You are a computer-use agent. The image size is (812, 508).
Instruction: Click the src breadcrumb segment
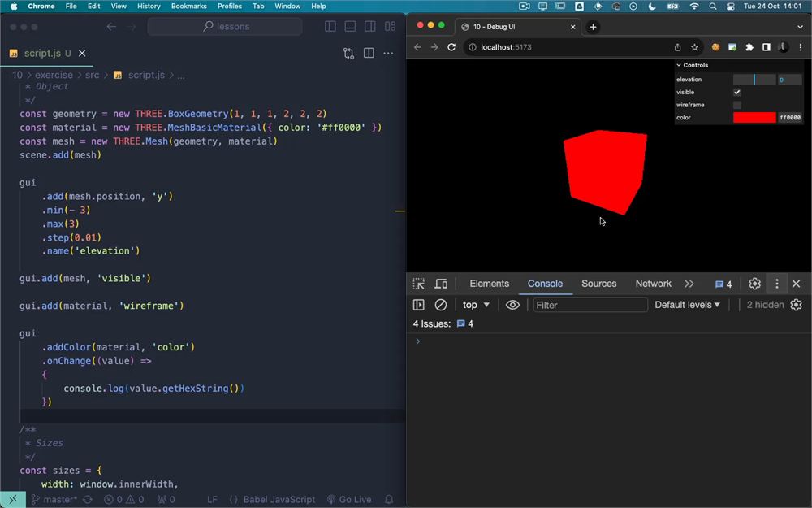(x=93, y=75)
